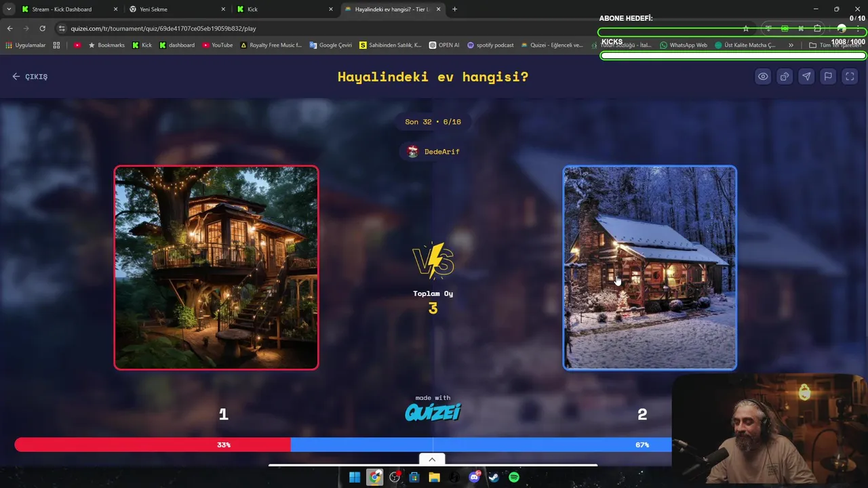Click the red YouTube icon bookmark beside Bookmarks
The height and width of the screenshot is (488, 868).
(77, 45)
